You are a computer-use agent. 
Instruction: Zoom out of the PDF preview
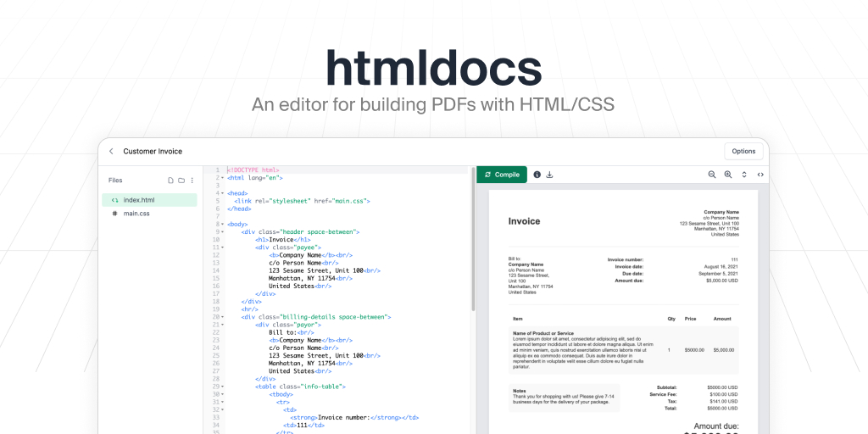click(712, 175)
